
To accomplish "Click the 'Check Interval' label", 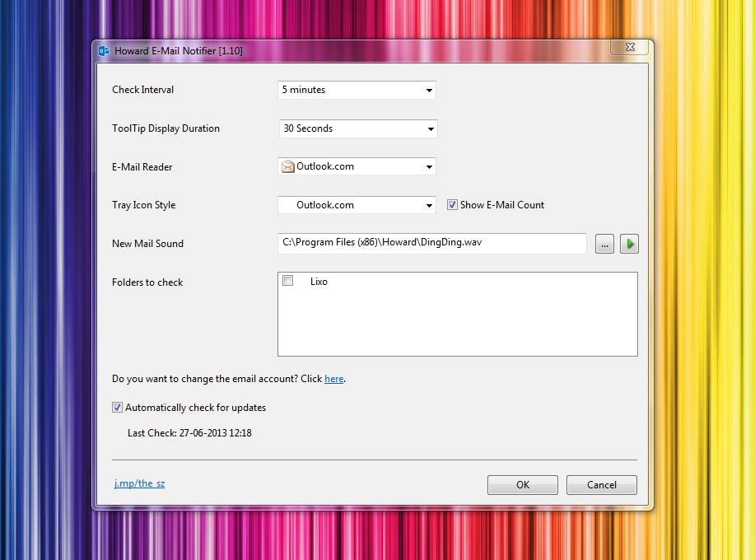I will (x=143, y=90).
